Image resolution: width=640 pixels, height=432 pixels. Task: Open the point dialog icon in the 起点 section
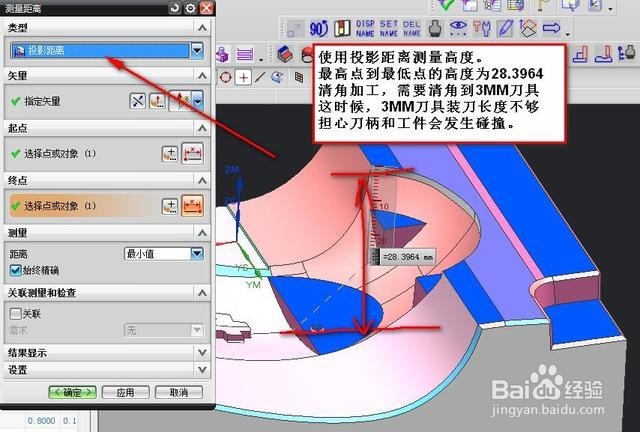pyautogui.click(x=170, y=154)
